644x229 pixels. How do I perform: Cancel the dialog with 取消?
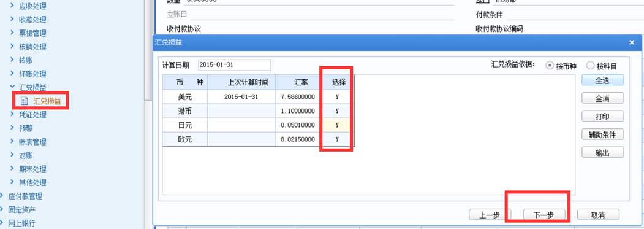[598, 215]
